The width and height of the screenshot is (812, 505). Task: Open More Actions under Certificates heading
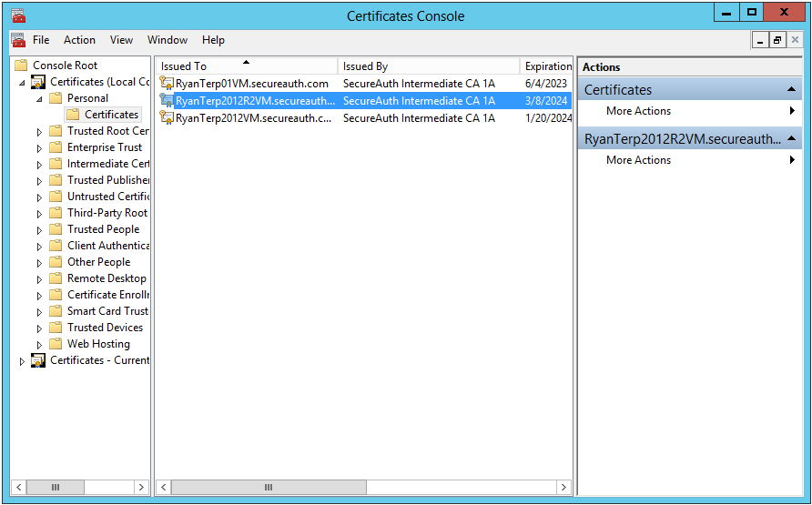(638, 111)
